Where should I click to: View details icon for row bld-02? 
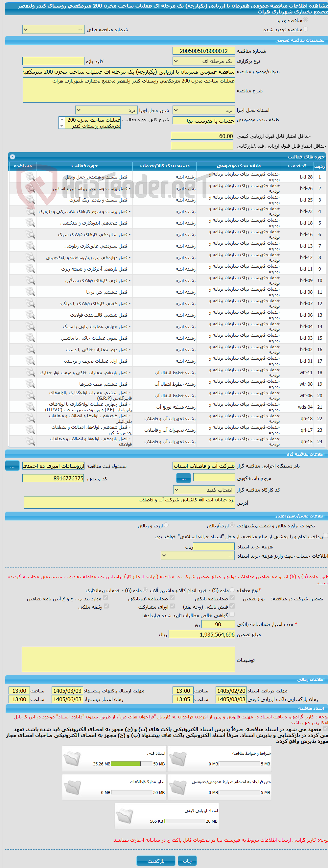30,350
